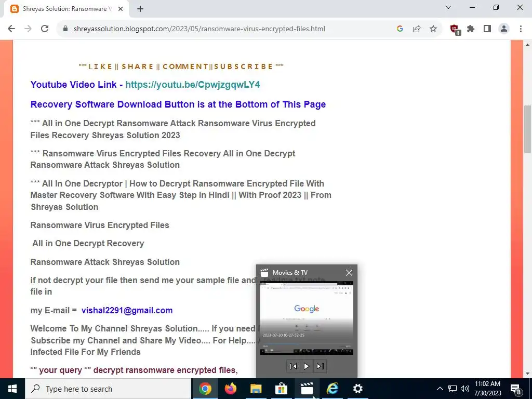532x399 pixels.
Task: Play the video in Movies & TV preview
Action: click(x=307, y=366)
